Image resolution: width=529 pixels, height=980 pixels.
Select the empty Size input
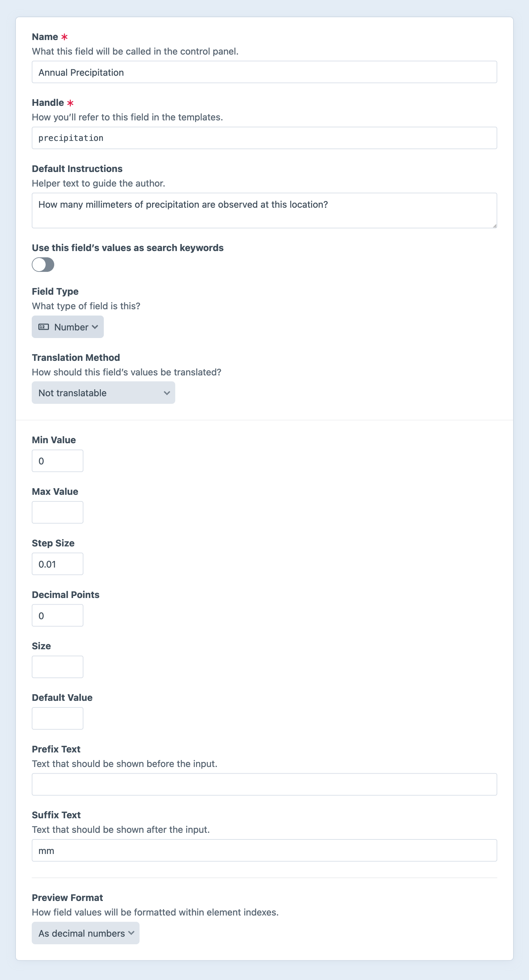click(58, 666)
